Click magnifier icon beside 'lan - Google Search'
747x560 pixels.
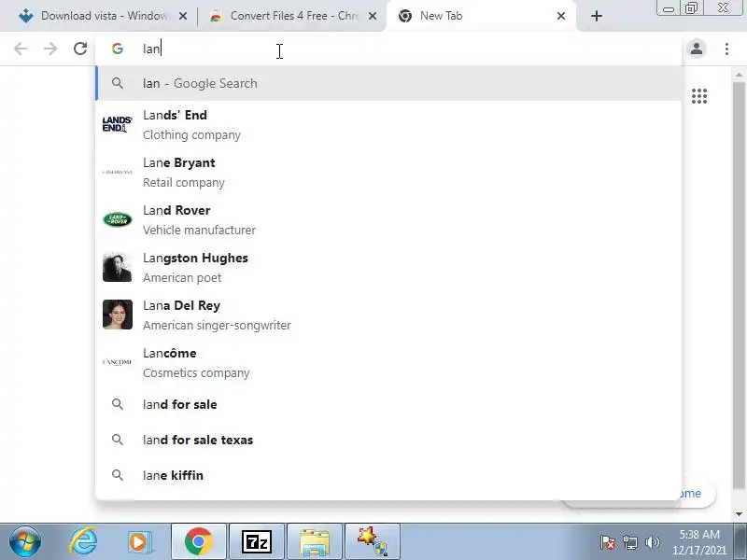(x=118, y=83)
